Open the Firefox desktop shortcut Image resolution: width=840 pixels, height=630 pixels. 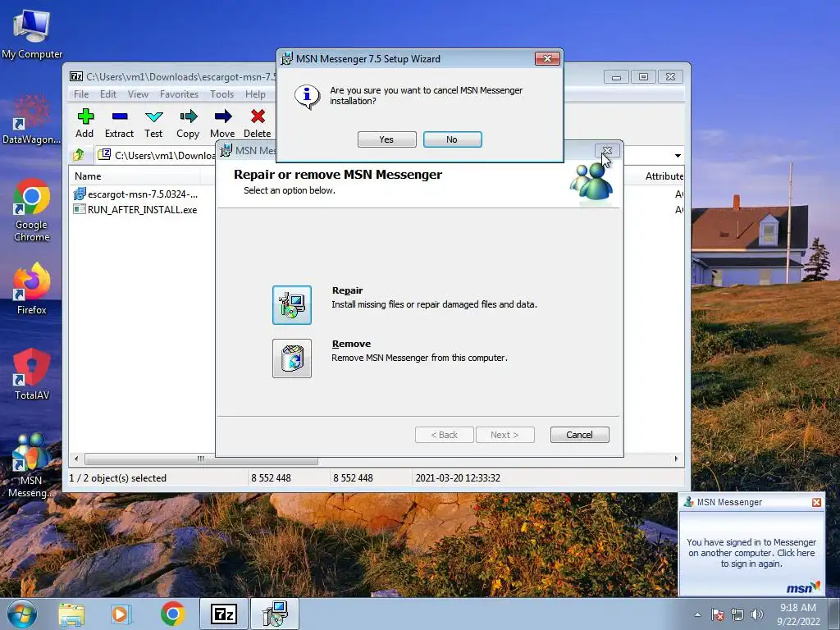pyautogui.click(x=32, y=289)
